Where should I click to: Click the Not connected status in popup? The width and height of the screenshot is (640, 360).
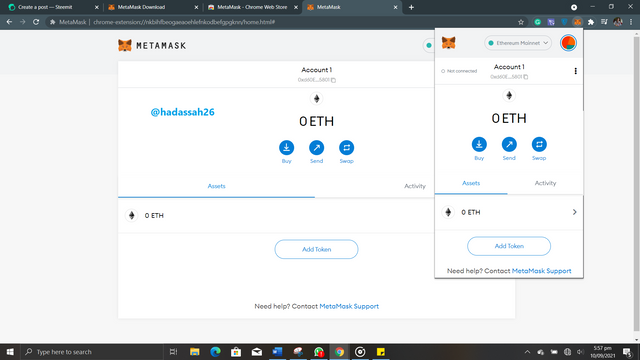[x=459, y=71]
